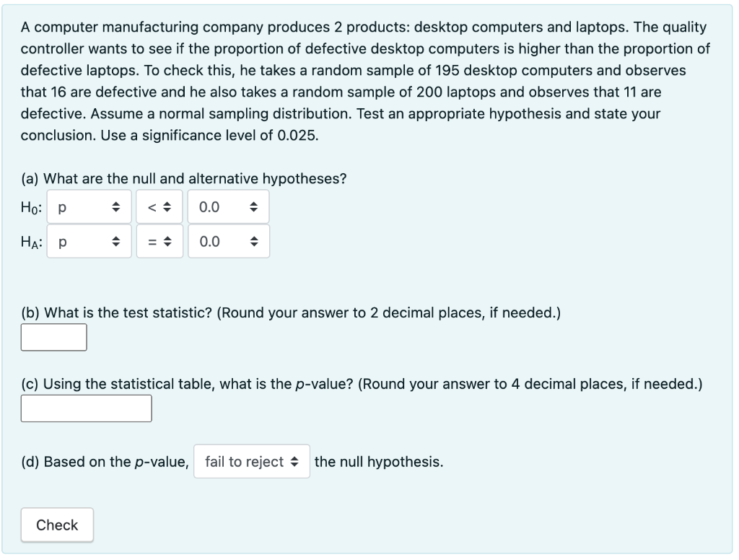Open the HA equals operator dropdown
The height and width of the screenshot is (560, 739).
(159, 242)
